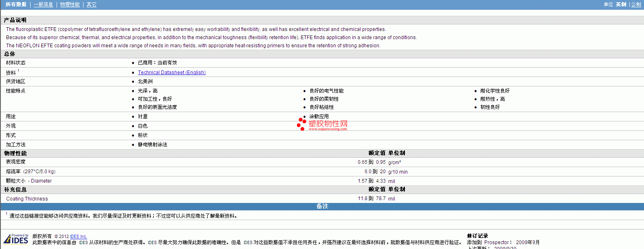Viewport: 644px width, 249px height.
Task: Switch units to 英制
Action: coord(621,4)
